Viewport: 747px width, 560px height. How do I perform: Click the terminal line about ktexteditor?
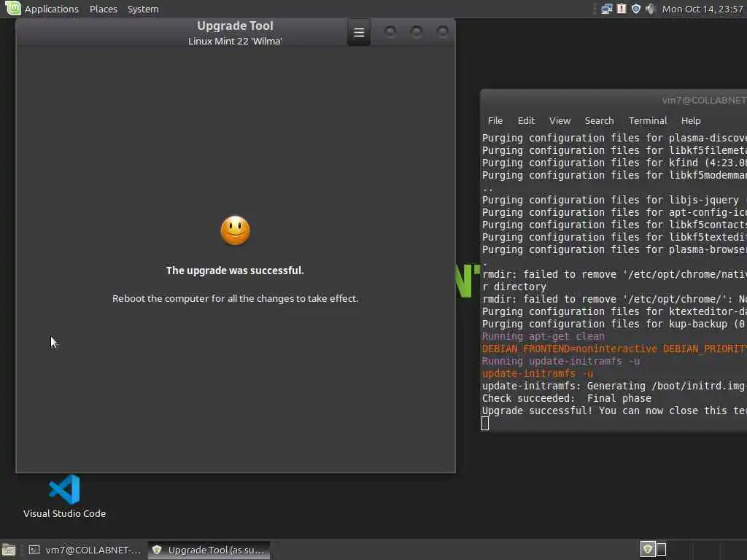coord(614,311)
